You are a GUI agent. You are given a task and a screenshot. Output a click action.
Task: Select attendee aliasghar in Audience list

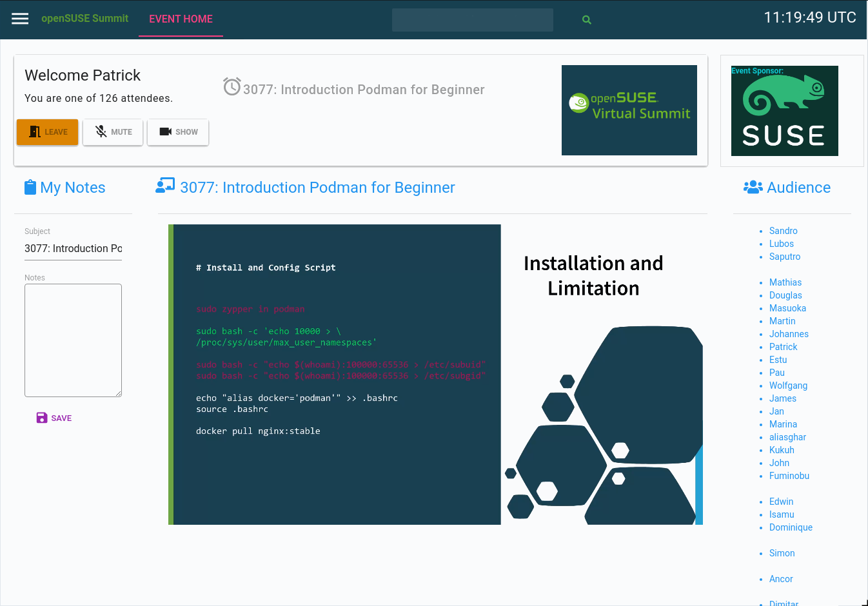point(787,437)
